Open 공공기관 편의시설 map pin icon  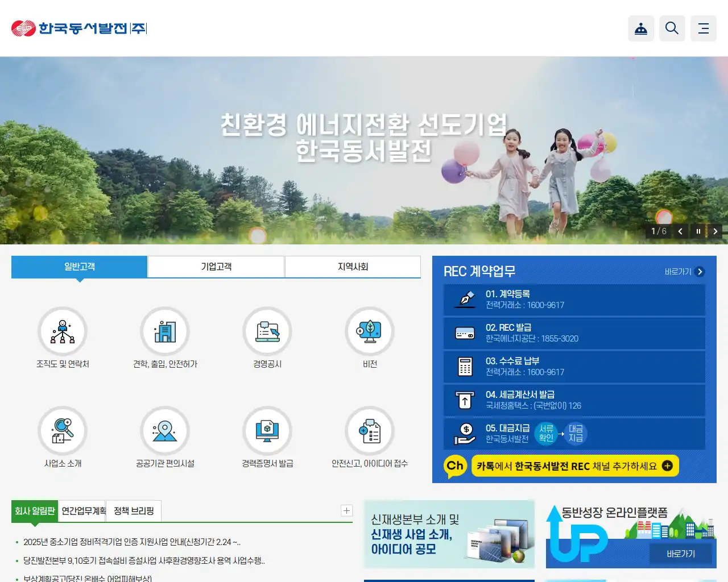tap(165, 431)
